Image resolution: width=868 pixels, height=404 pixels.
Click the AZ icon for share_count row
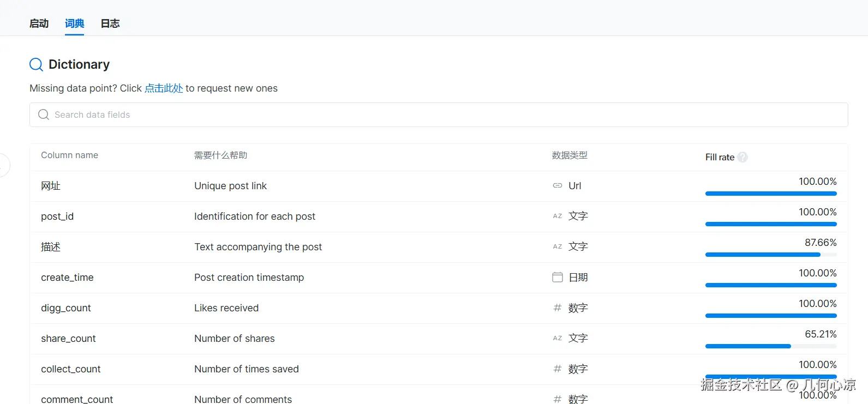(x=557, y=339)
